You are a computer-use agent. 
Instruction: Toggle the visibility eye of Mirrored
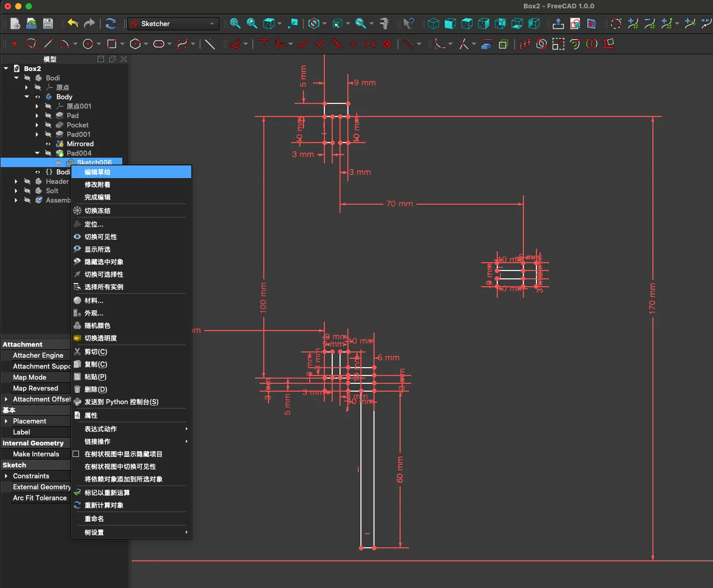pyautogui.click(x=48, y=144)
